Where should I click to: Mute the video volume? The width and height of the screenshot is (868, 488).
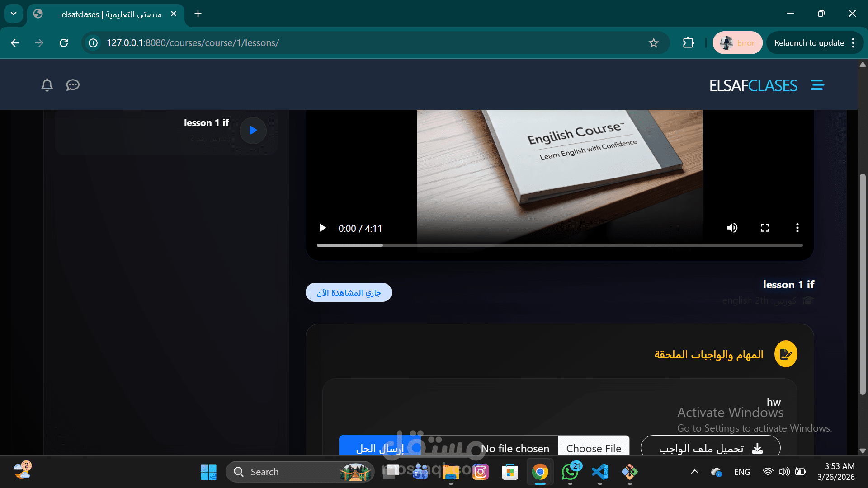click(732, 228)
